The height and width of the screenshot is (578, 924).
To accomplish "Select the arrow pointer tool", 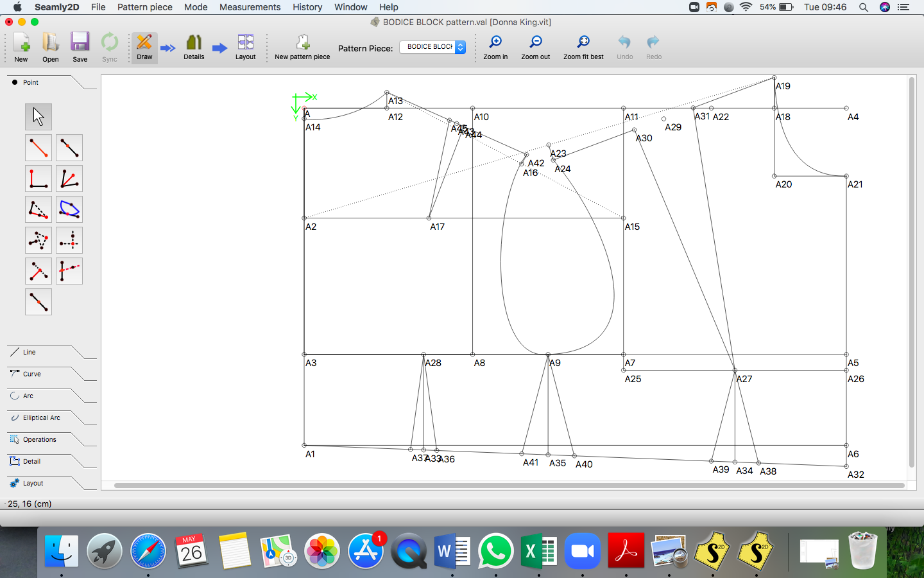I will point(38,117).
